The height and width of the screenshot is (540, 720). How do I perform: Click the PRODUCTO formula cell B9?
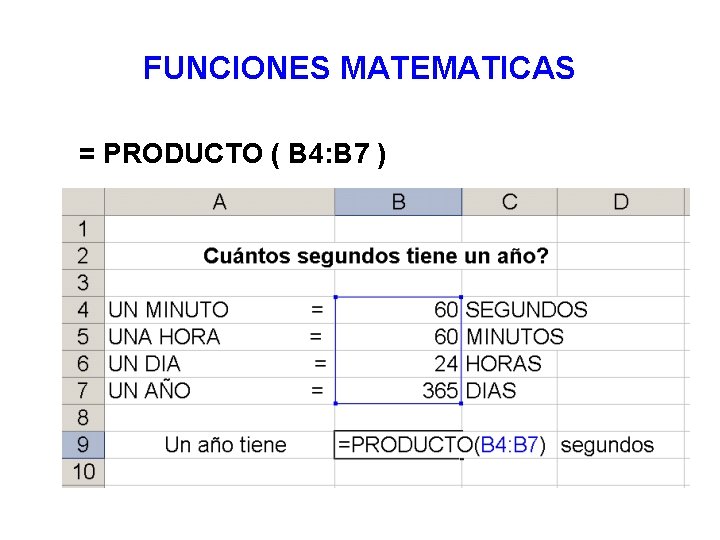[x=398, y=445]
